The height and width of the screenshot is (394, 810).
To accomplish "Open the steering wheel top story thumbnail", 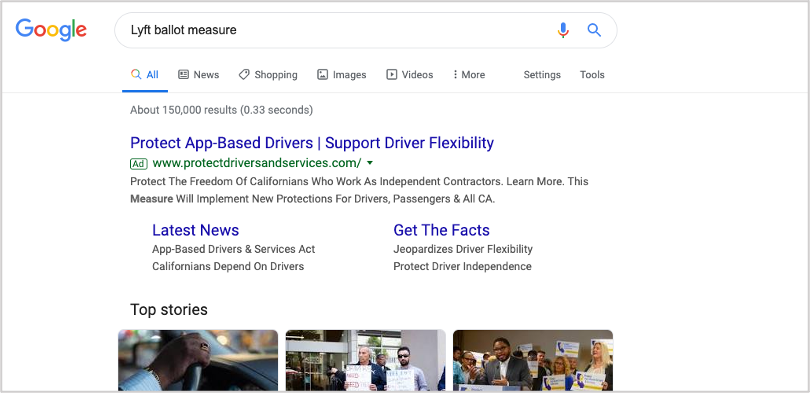I will tap(198, 360).
